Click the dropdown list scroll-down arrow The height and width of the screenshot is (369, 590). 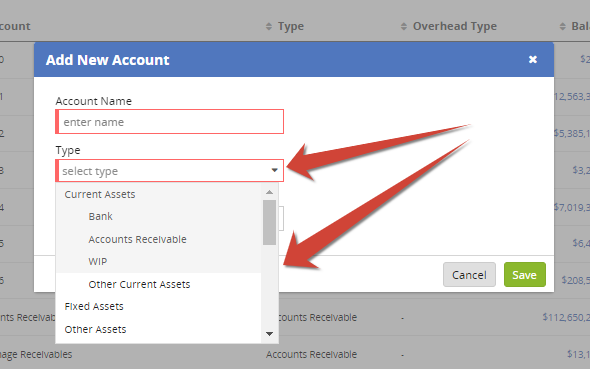pyautogui.click(x=269, y=334)
